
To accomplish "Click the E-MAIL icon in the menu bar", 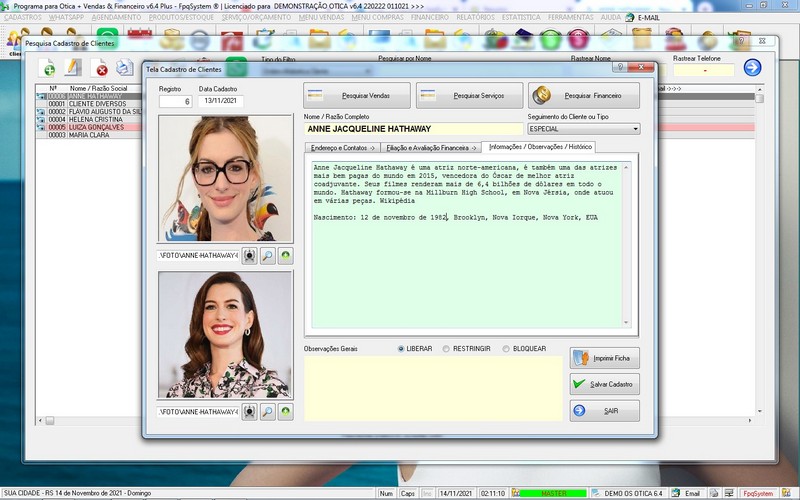I will (630, 17).
